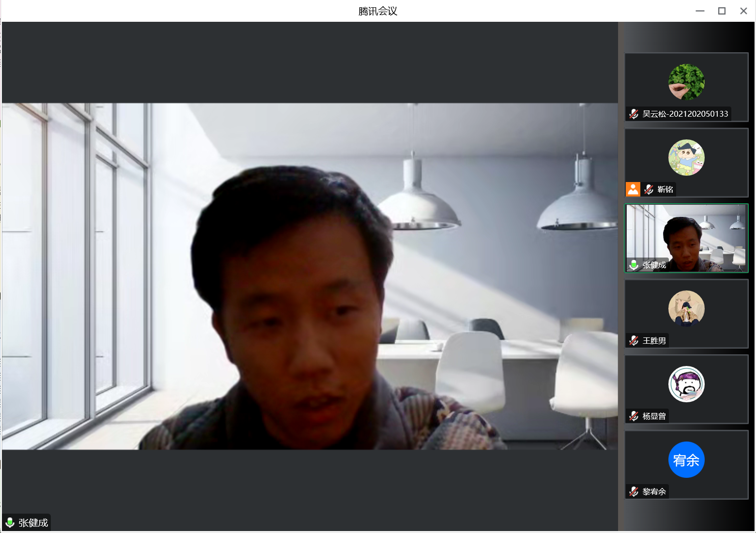Screen dimensions: 756x533
Task: Select the green leaf avatar of 吴云松
Action: 686,82
